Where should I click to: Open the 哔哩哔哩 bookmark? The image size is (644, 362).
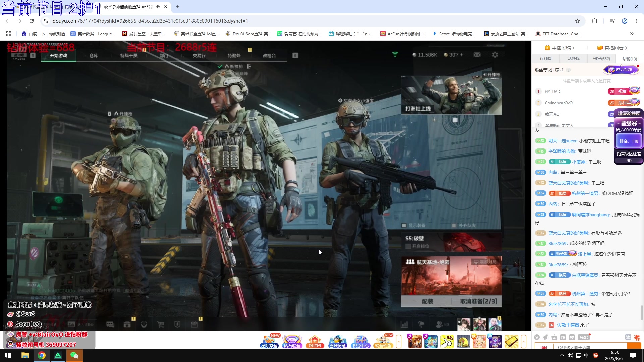[x=351, y=34]
